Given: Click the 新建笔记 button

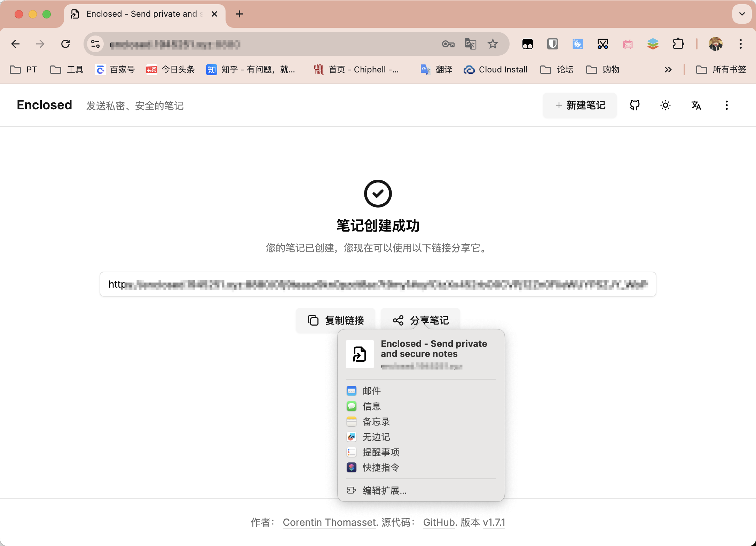Looking at the screenshot, I should [580, 105].
